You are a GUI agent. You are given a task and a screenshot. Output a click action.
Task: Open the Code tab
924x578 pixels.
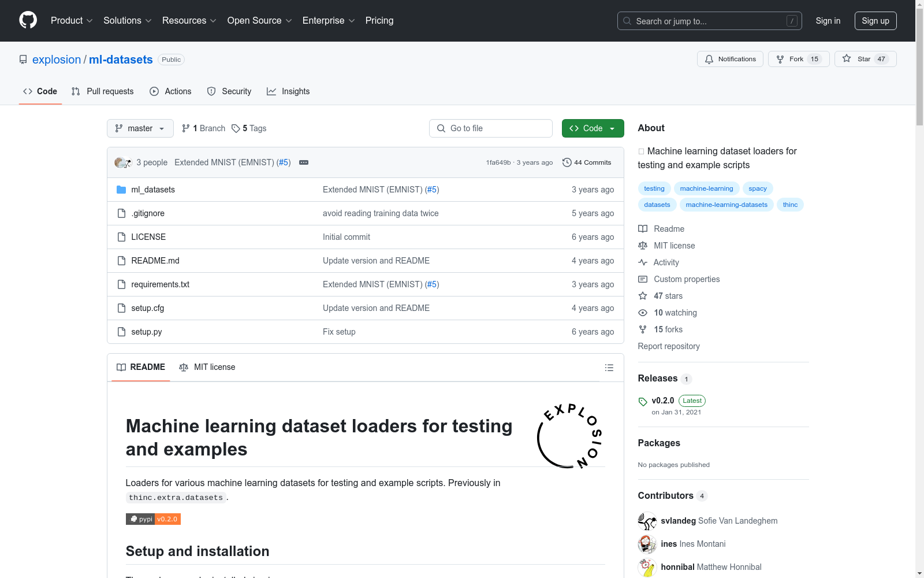40,91
